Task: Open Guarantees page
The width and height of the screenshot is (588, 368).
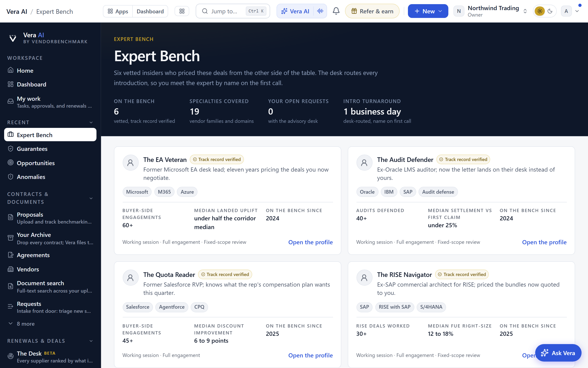Action: 50,149
